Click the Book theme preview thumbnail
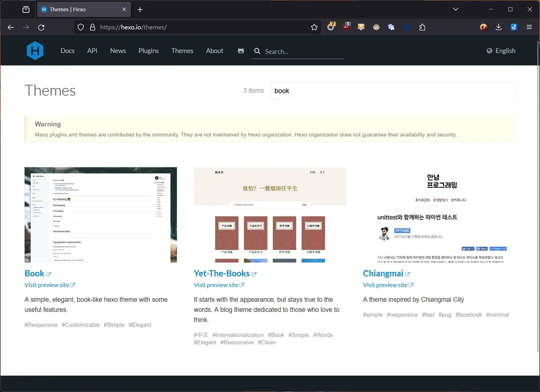 click(x=100, y=214)
